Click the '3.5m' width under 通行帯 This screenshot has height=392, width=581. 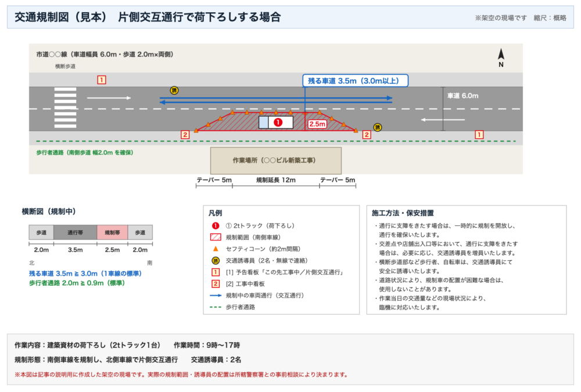coord(75,250)
